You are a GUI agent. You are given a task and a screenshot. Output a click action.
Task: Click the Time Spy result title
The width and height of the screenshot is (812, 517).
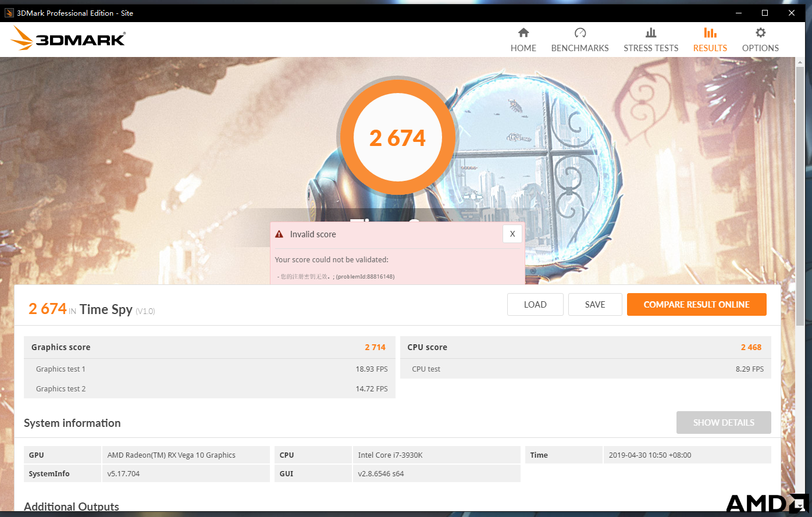click(x=106, y=309)
